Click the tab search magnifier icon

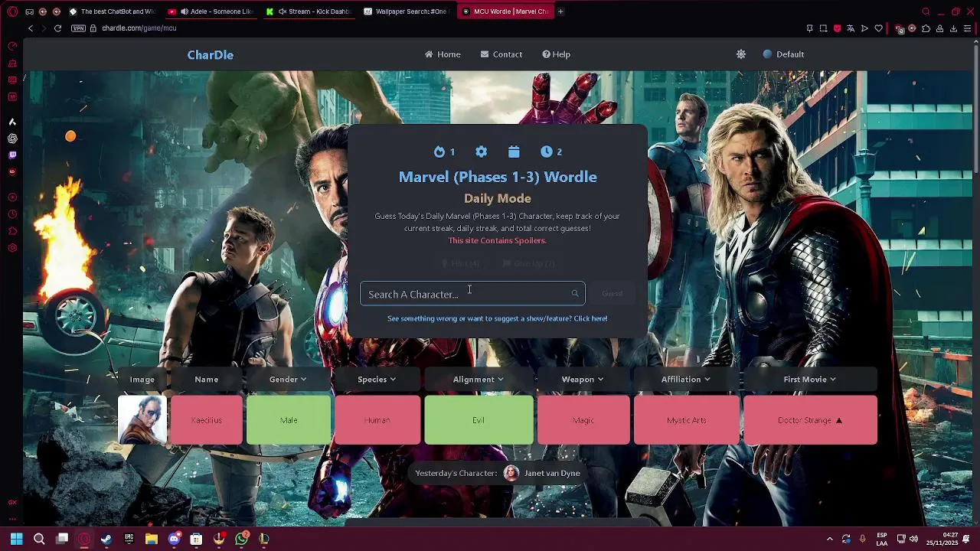[x=926, y=11]
